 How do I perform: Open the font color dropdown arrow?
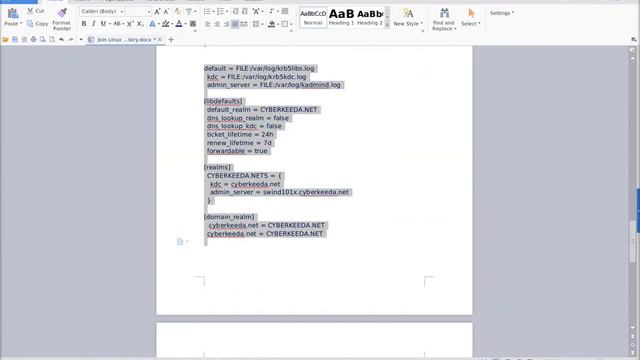point(185,24)
